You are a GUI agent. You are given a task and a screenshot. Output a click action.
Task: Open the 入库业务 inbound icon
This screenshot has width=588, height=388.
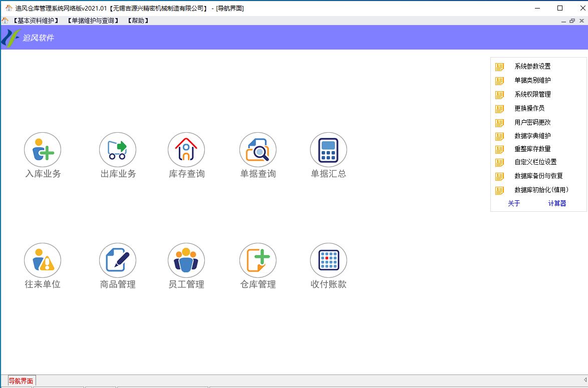[x=43, y=150]
